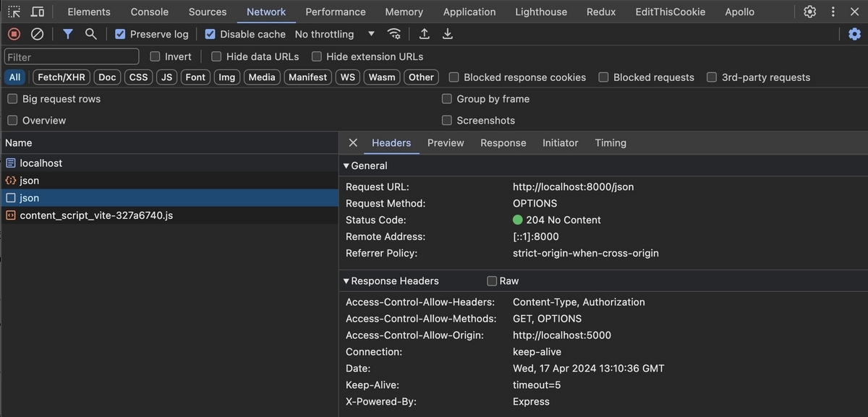Click the inspect element selector icon
The width and height of the screenshot is (868, 417).
(14, 12)
